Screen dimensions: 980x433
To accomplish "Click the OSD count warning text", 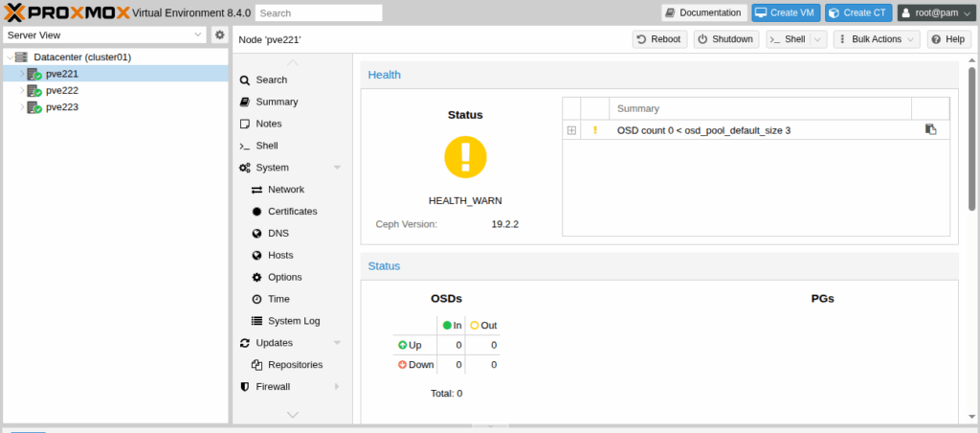I will [x=703, y=130].
